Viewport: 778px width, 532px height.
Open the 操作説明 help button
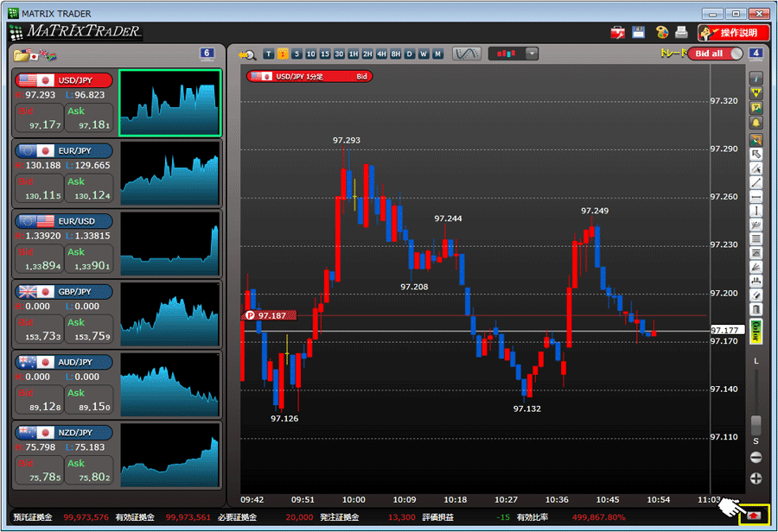(733, 33)
